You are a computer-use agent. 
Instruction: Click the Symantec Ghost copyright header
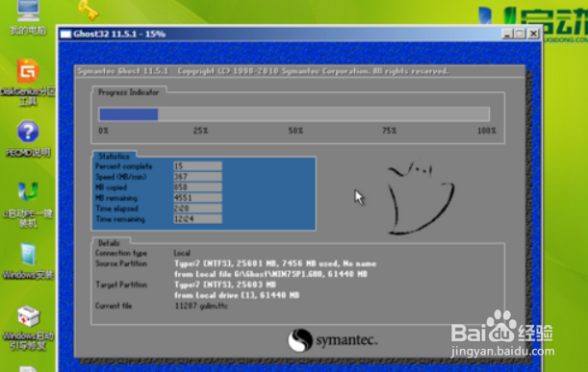(263, 71)
